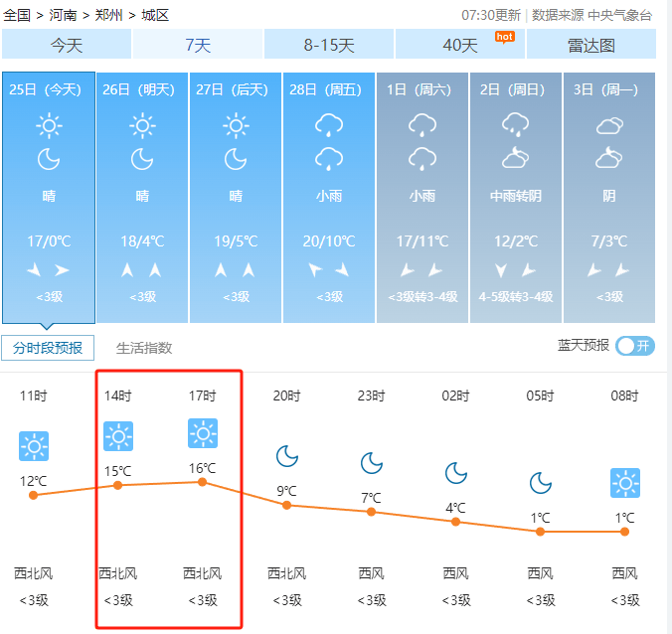Click the 数据来源 中央气象台 text
672x634 pixels.
(591, 16)
